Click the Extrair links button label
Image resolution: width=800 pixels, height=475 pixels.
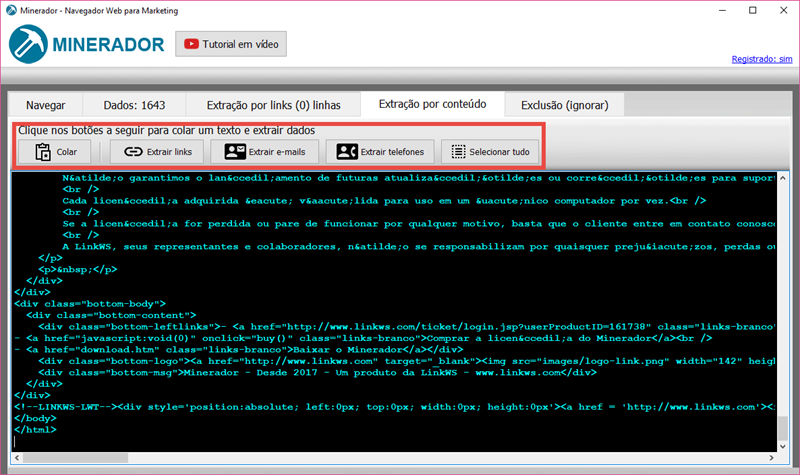[x=169, y=152]
